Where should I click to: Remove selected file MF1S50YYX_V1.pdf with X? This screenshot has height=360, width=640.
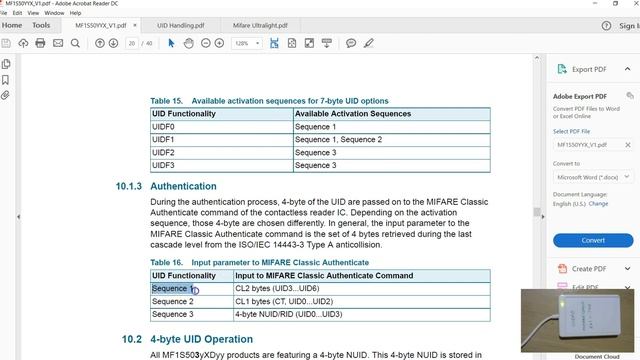point(628,145)
